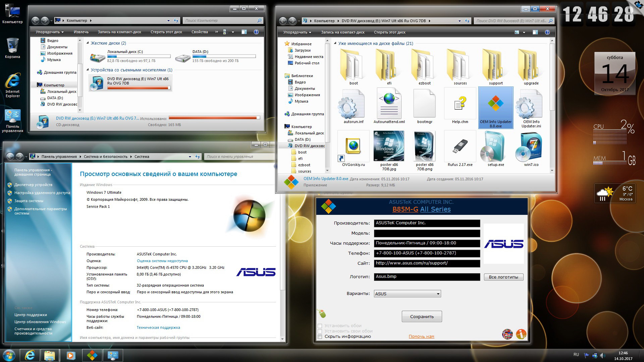This screenshot has width=644, height=362.
Task: Toggle the Установить свои обои checkbox
Action: point(320,331)
